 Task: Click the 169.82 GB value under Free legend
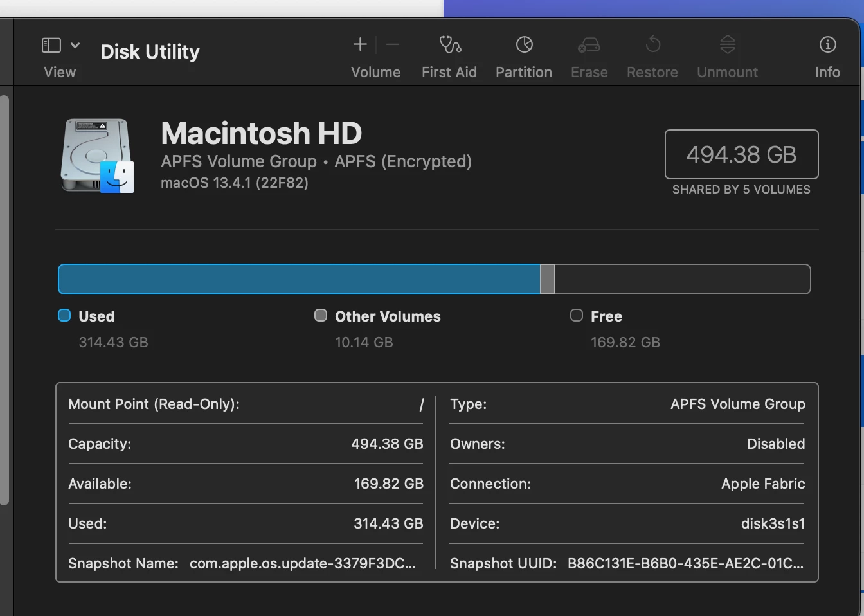[x=625, y=342]
